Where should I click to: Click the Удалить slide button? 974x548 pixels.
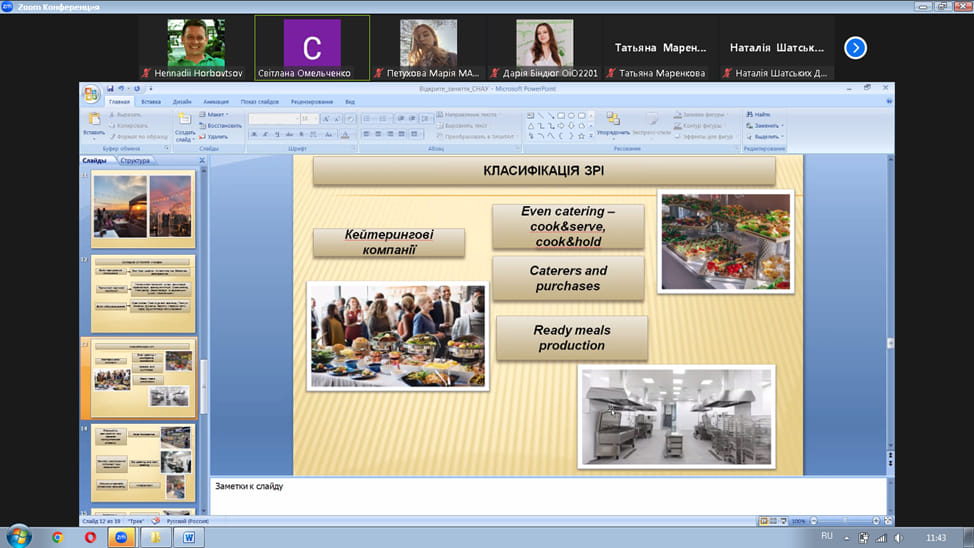[216, 136]
